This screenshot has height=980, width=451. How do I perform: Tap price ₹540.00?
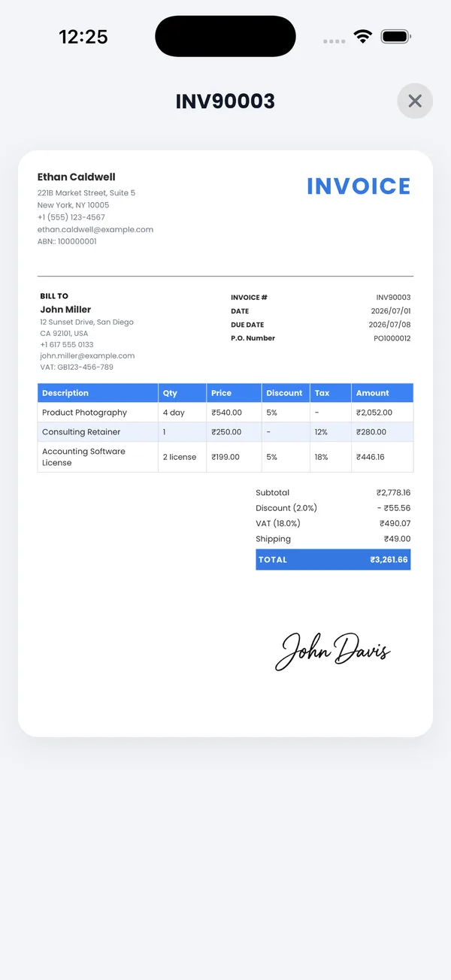click(x=226, y=413)
